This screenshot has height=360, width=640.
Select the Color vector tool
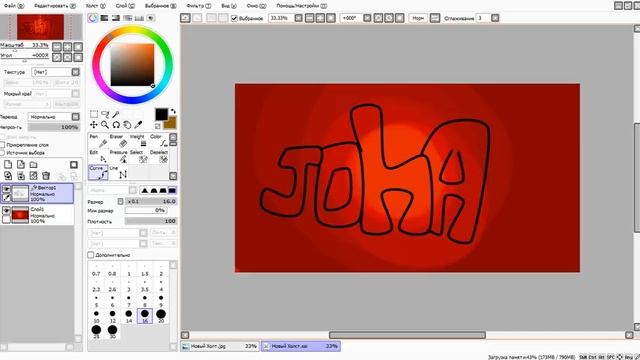tap(158, 141)
